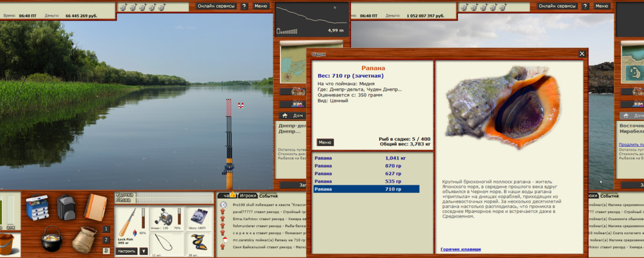
Task: Expand dropdown arrow next to Настроить
Action: click(x=143, y=251)
